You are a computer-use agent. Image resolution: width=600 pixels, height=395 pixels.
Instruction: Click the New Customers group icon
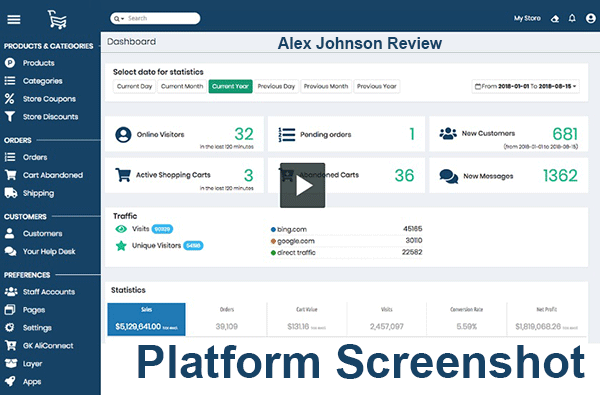point(448,134)
